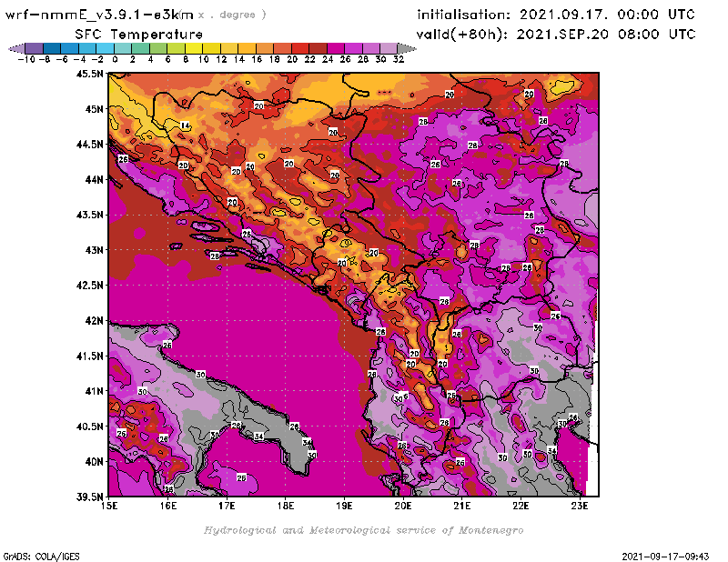Click the 20E longitude label
This screenshot has height=562, width=728.
tap(403, 506)
